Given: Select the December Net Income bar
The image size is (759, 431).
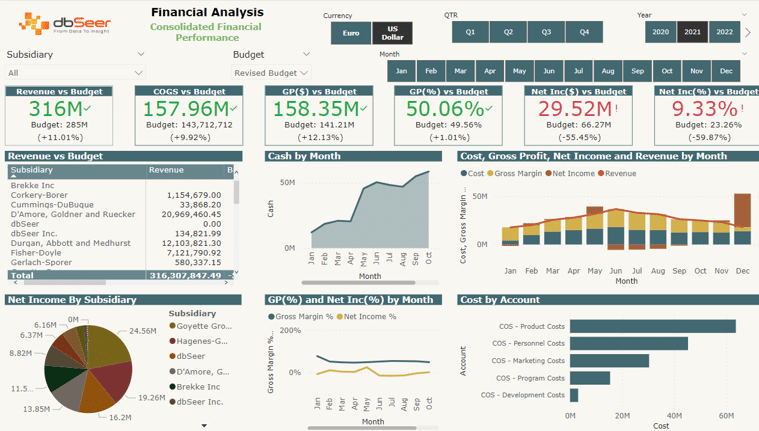Looking at the screenshot, I should point(742,211).
